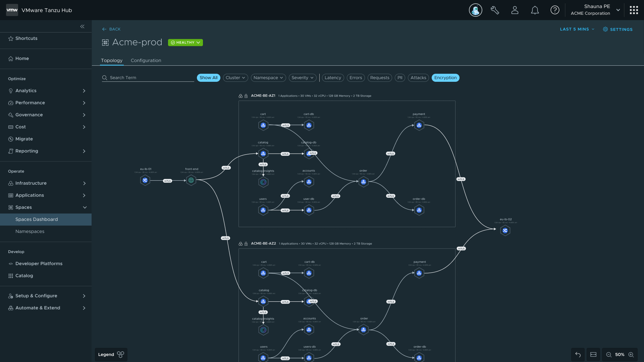644x362 pixels.
Task: Select the front-end globe node
Action: [x=191, y=180]
